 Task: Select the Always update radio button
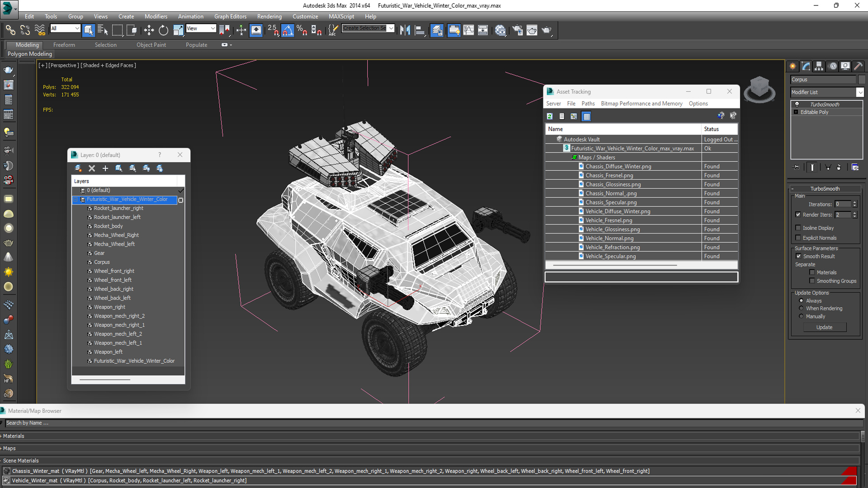pyautogui.click(x=801, y=300)
